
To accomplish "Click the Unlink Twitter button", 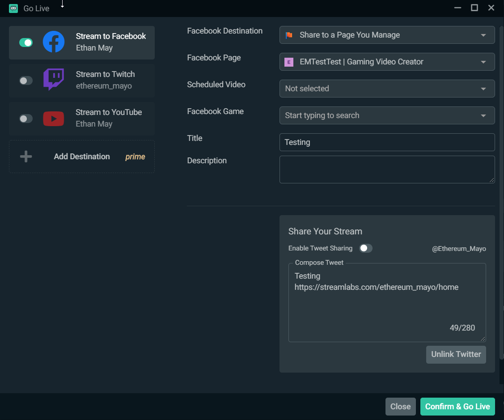I will click(x=456, y=354).
